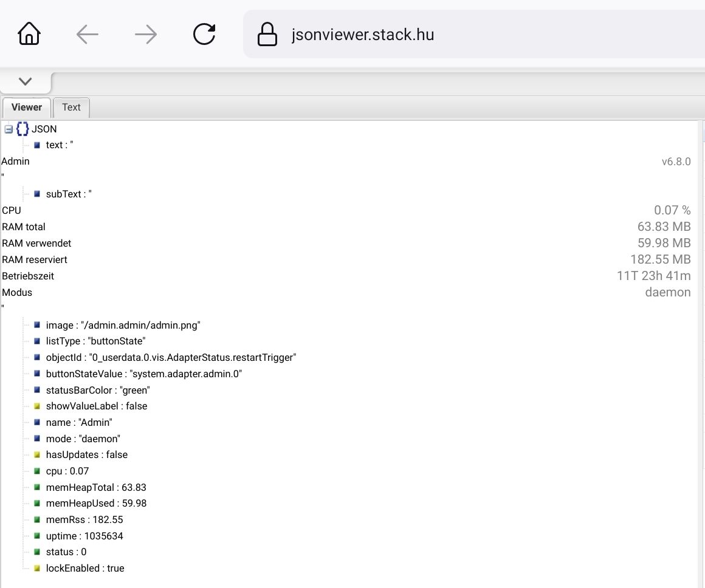Viewport: 705px width, 588px height.
Task: Select the objectId tree node
Action: (x=170, y=358)
